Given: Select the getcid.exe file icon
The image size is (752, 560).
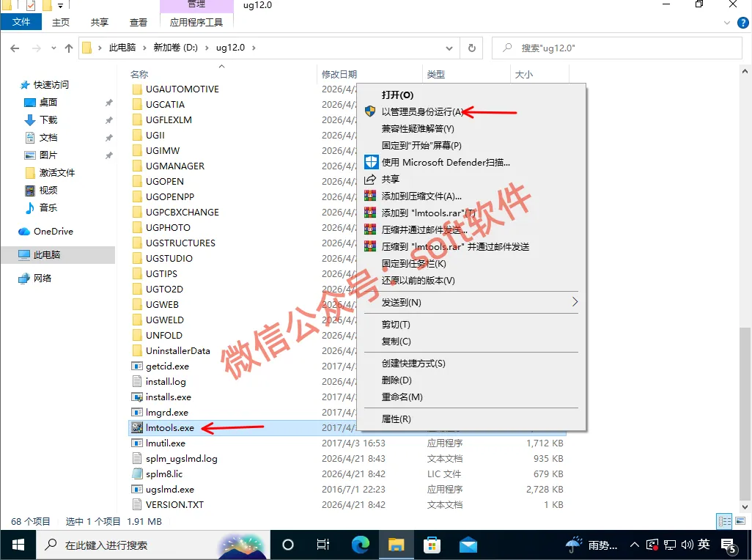Looking at the screenshot, I should tap(137, 366).
